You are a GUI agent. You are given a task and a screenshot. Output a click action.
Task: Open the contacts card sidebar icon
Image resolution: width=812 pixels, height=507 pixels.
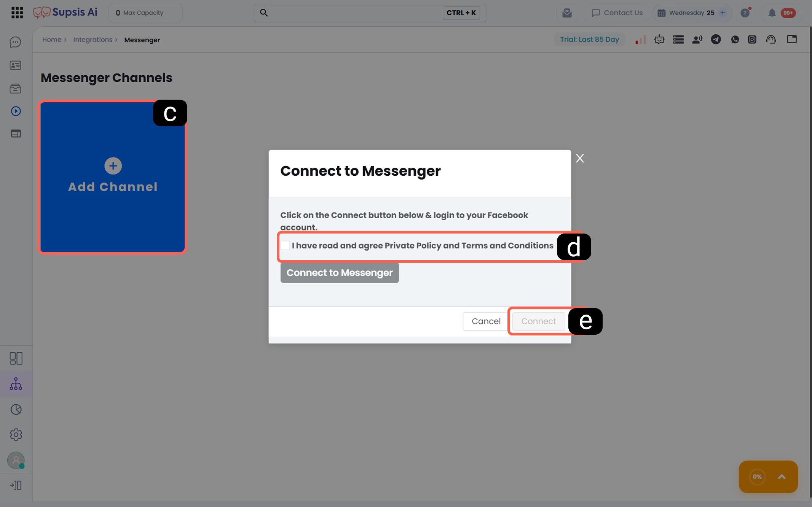(16, 65)
